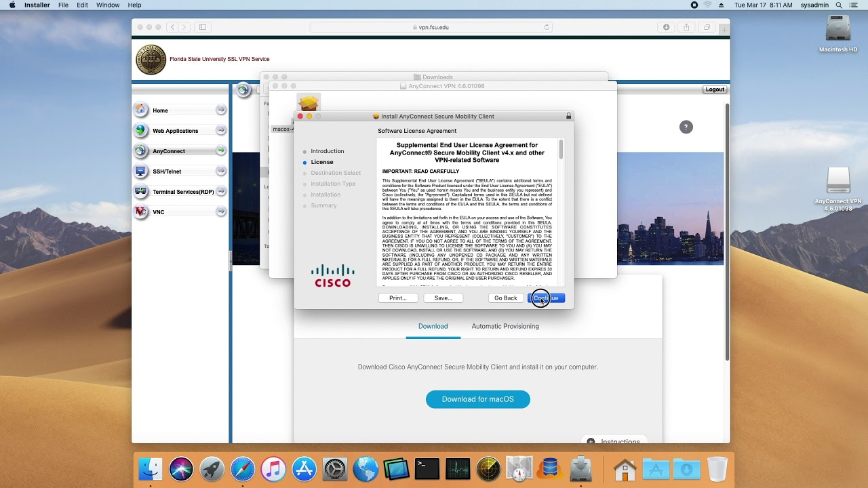Select the License step in installer sidebar
868x488 pixels.
coord(321,162)
